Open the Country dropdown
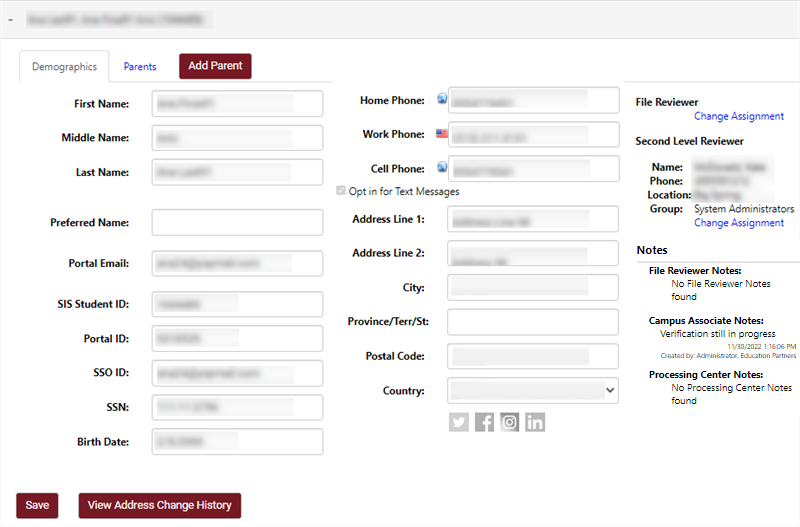This screenshot has height=527, width=800. pos(532,390)
